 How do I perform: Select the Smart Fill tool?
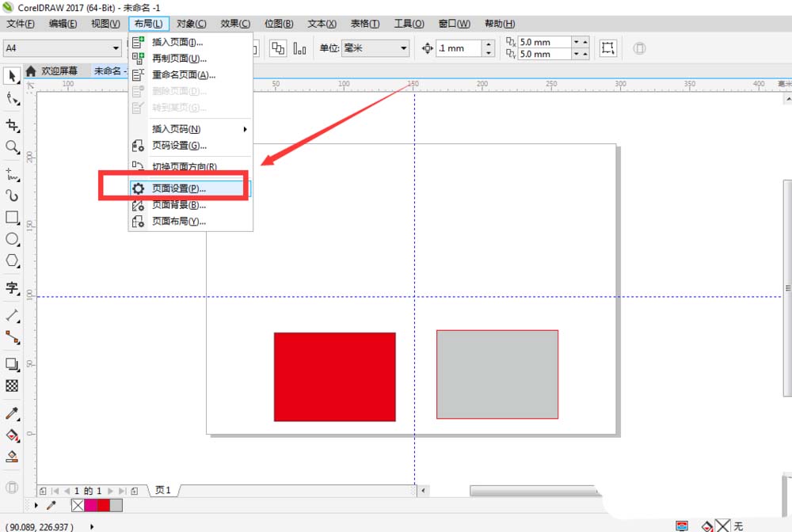pyautogui.click(x=12, y=457)
